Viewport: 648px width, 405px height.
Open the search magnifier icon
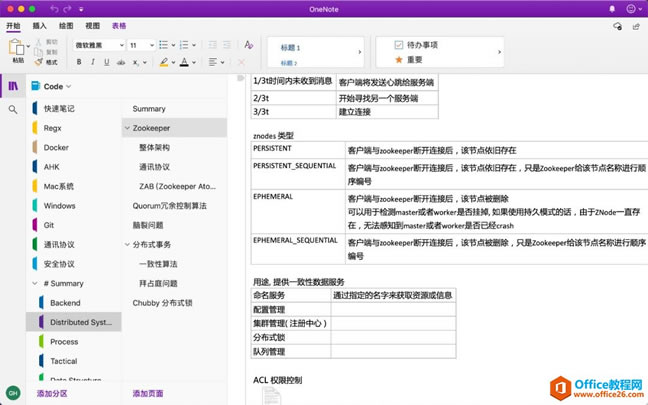pyautogui.click(x=13, y=110)
